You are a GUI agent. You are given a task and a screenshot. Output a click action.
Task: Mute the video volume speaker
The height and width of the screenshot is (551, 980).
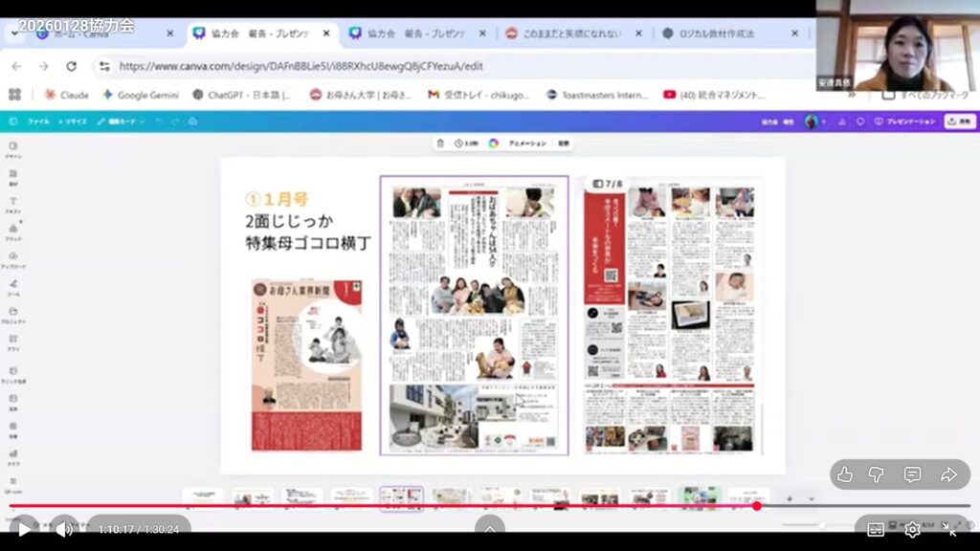pyautogui.click(x=63, y=528)
